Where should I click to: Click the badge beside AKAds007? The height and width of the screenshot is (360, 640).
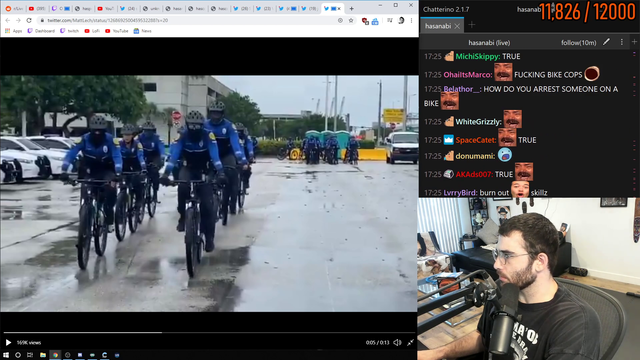pos(449,174)
